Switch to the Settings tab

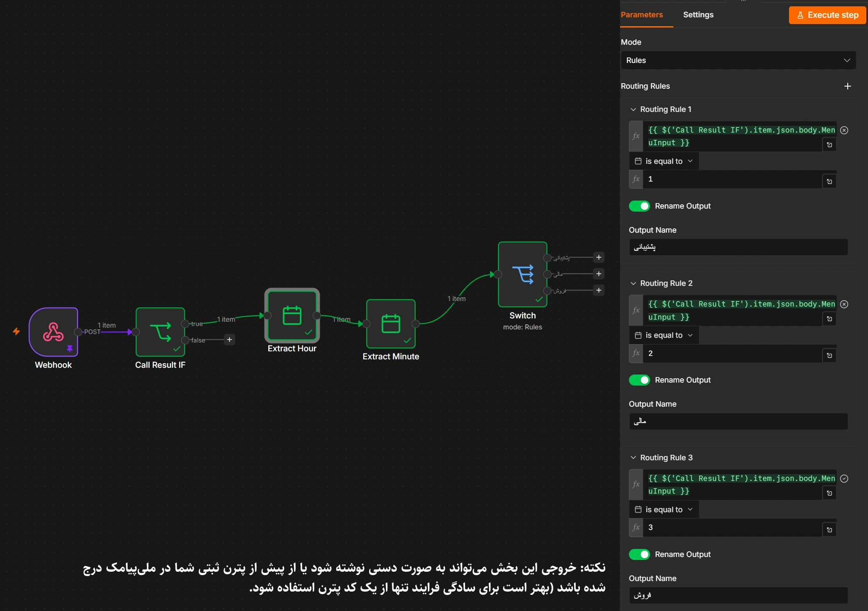pyautogui.click(x=698, y=15)
